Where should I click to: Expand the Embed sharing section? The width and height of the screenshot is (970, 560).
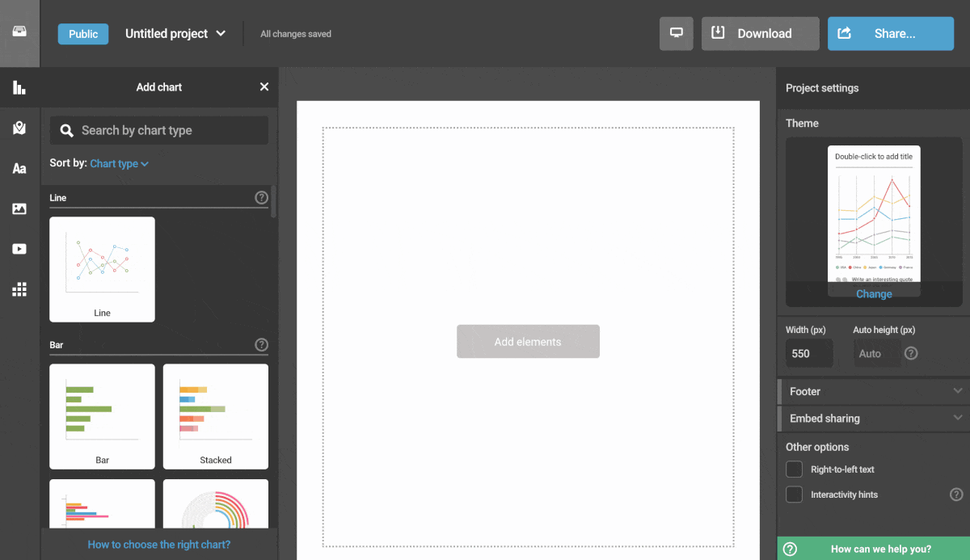[873, 419]
